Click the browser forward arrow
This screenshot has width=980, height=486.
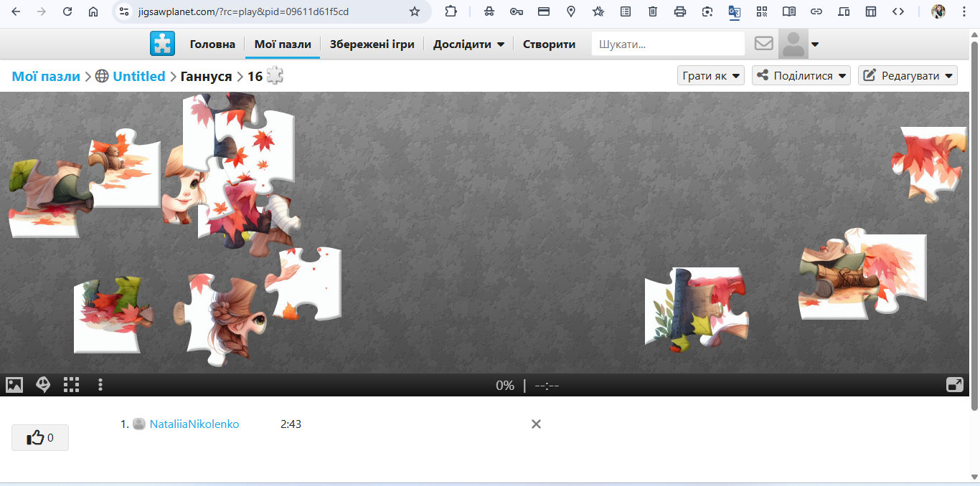tap(42, 11)
